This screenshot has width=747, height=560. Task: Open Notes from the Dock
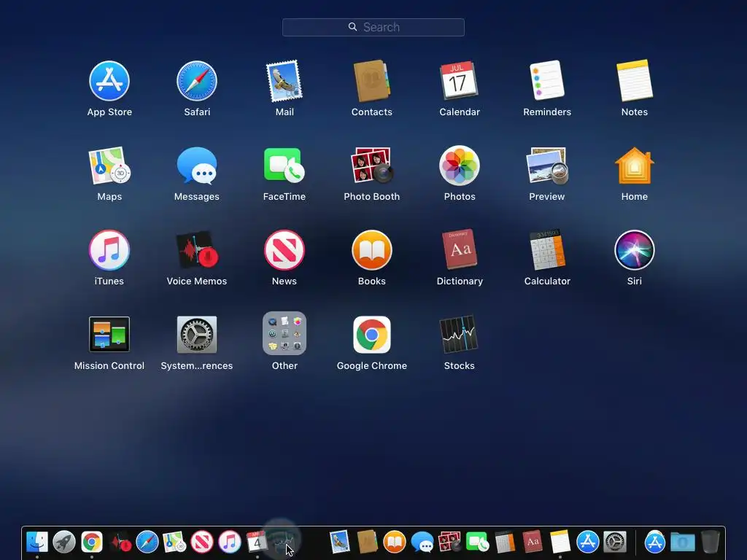pos(560,542)
